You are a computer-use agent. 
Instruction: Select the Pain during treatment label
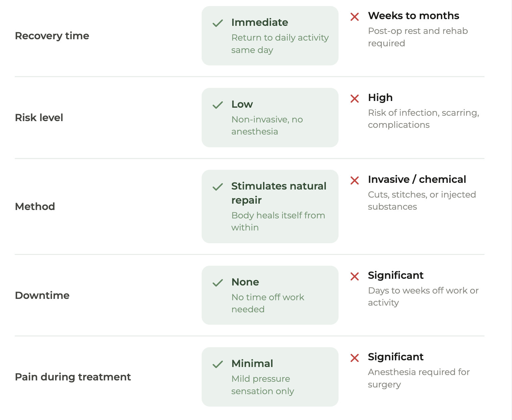point(73,377)
